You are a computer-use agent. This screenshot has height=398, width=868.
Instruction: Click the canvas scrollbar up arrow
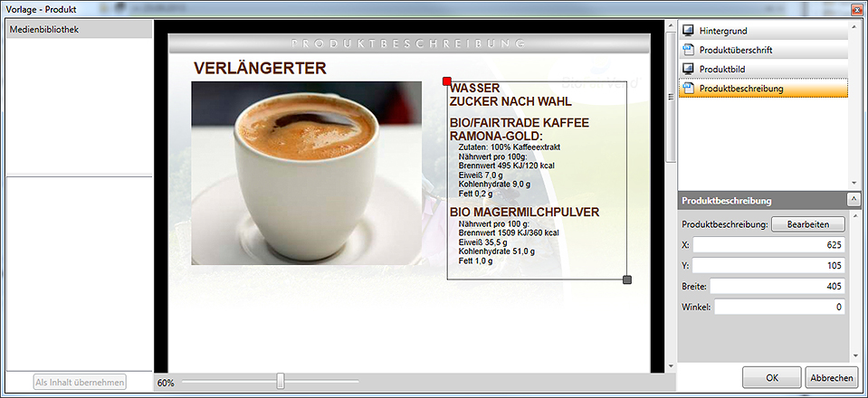point(671,25)
